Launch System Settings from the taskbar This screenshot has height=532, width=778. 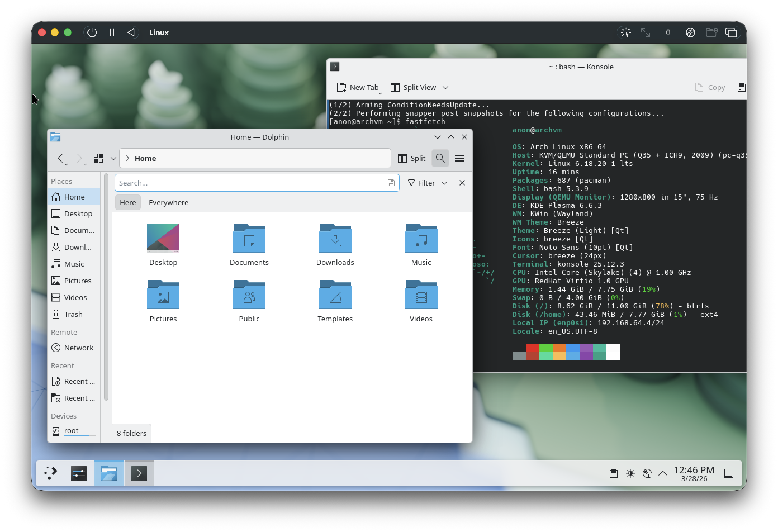click(x=79, y=473)
